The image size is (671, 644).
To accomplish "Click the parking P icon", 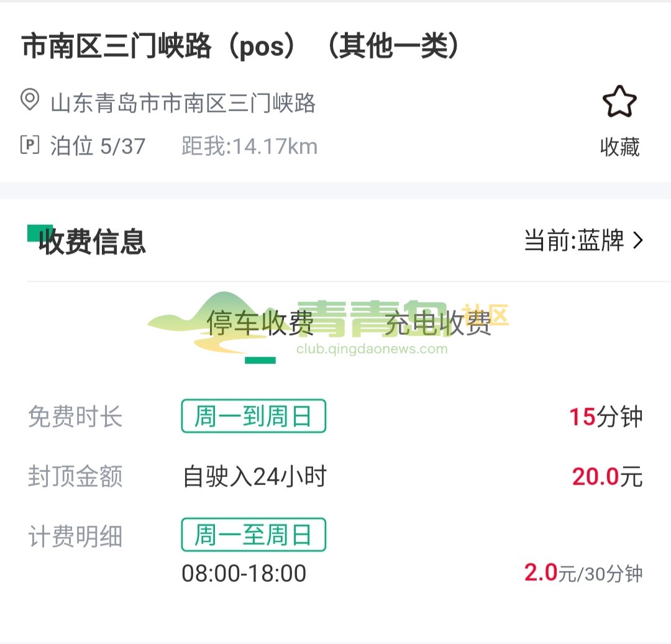I will (30, 145).
